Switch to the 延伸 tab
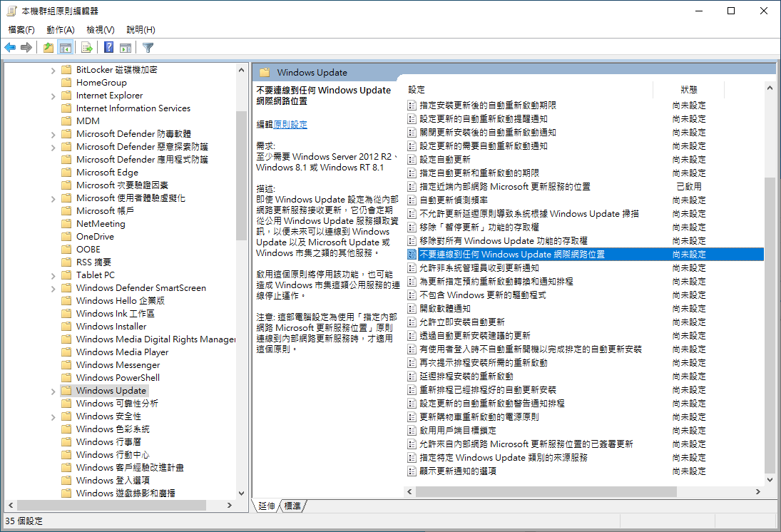The width and height of the screenshot is (781, 532). point(267,506)
